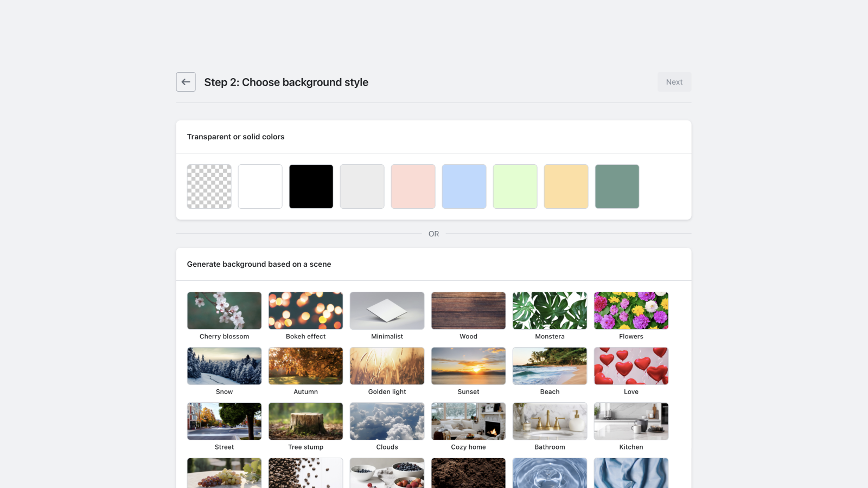Choose the light blue color swatch

click(x=464, y=187)
